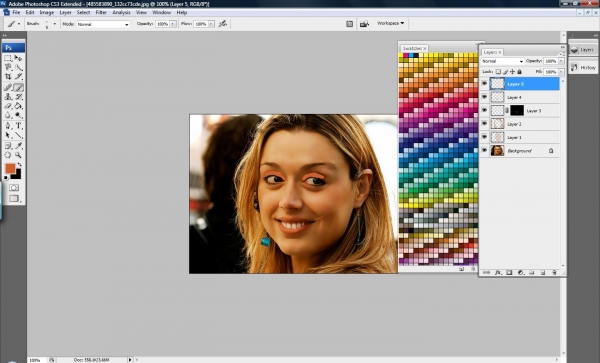600x363 pixels.
Task: Enable airbrush in options bar
Action: coord(223,24)
